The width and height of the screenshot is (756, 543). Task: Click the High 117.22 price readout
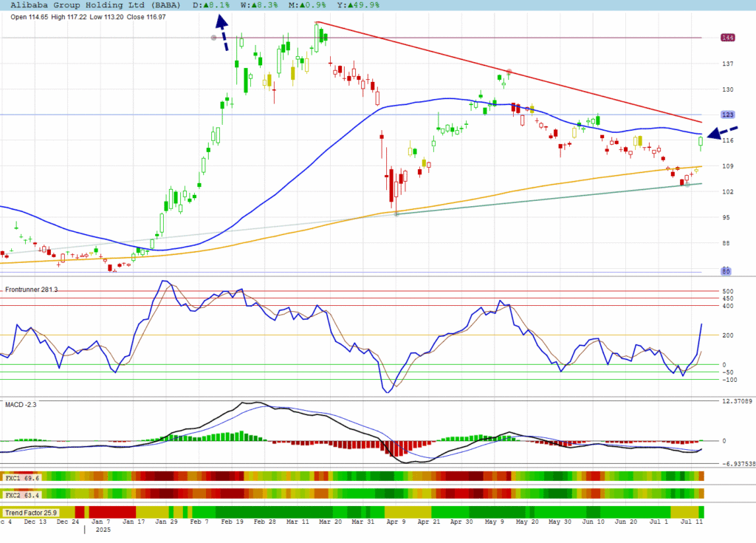pyautogui.click(x=69, y=17)
